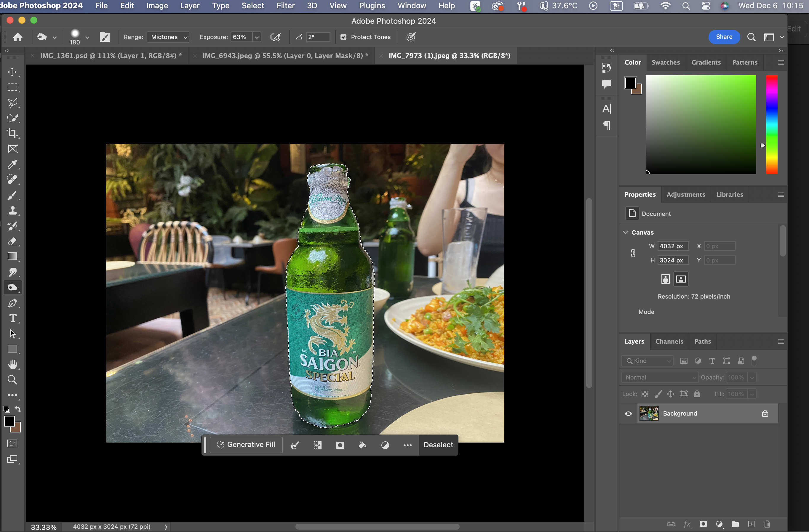The height and width of the screenshot is (532, 809).
Task: Open the Exposure value dropdown arrow
Action: pyautogui.click(x=257, y=37)
